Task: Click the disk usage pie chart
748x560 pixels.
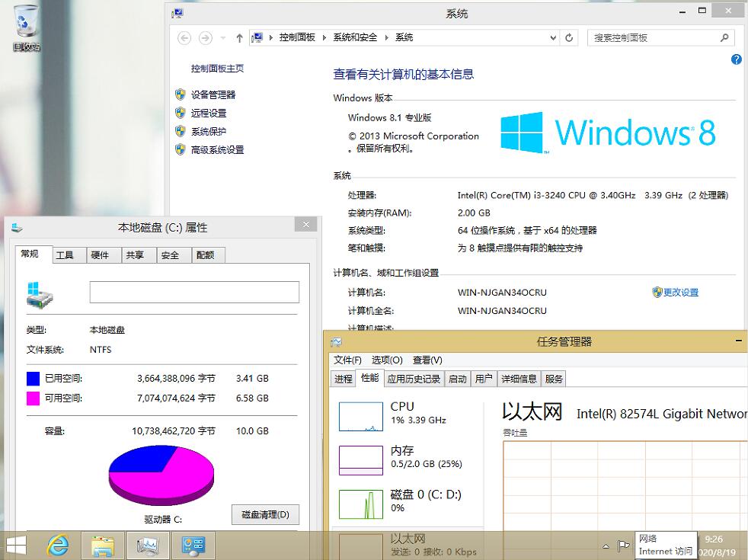Action: [161, 475]
